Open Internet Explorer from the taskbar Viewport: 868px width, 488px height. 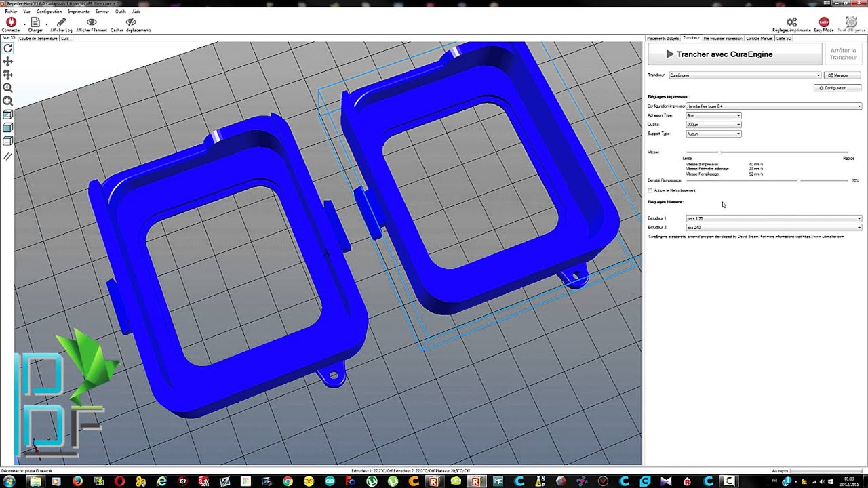[161, 481]
